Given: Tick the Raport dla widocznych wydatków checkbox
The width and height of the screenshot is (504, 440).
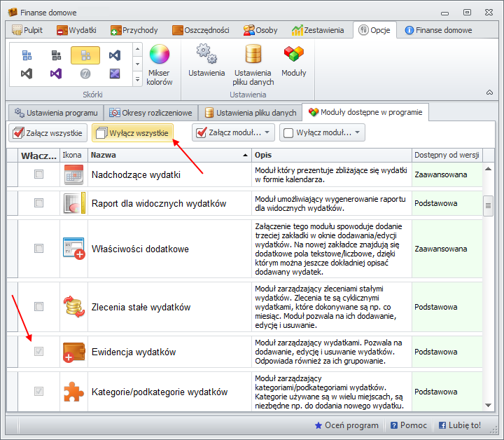Looking at the screenshot, I should (39, 203).
